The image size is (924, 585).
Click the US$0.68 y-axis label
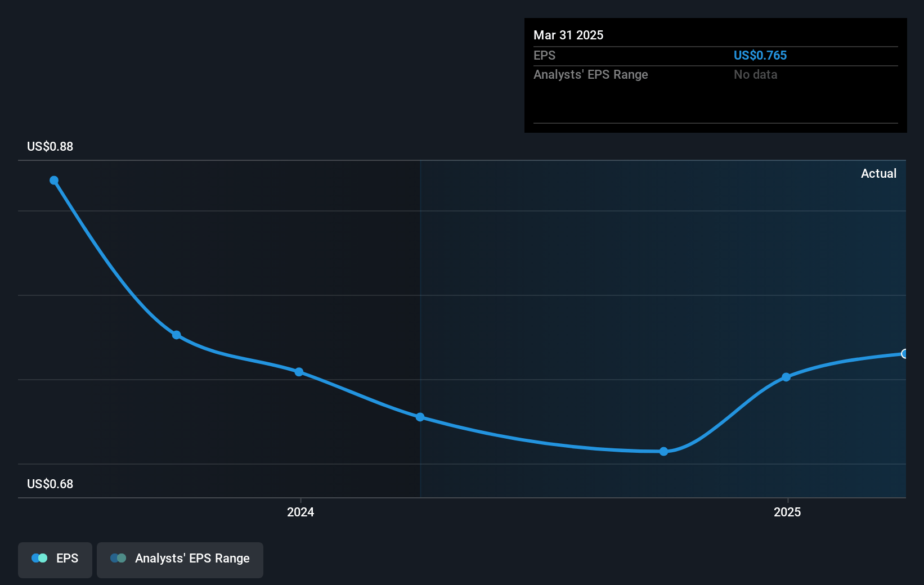click(x=50, y=484)
